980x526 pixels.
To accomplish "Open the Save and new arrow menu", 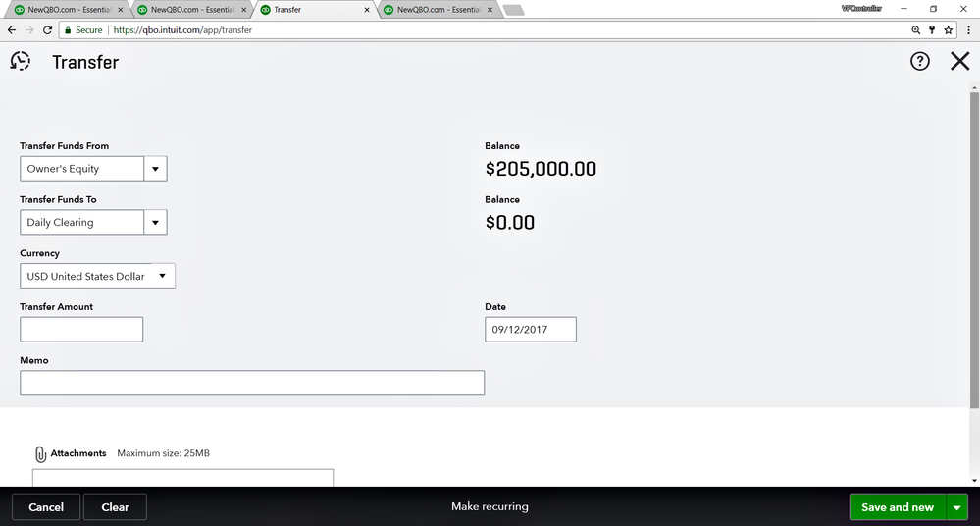I will (957, 507).
